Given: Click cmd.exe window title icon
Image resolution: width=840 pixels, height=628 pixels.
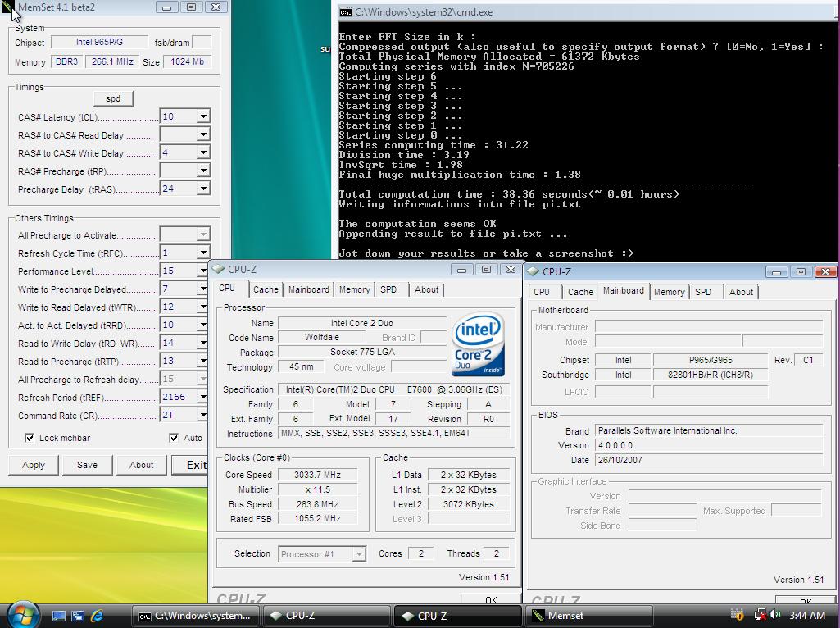Looking at the screenshot, I should pyautogui.click(x=346, y=11).
